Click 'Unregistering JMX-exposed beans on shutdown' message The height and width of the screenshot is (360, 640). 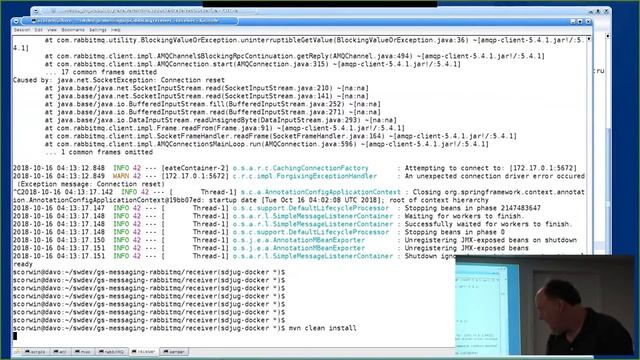490,240
